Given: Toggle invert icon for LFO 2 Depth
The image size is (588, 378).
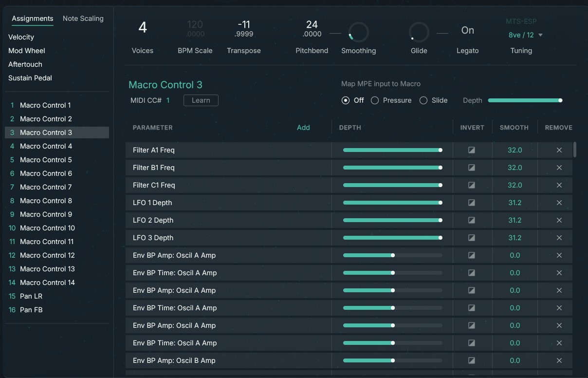Looking at the screenshot, I should (x=471, y=220).
